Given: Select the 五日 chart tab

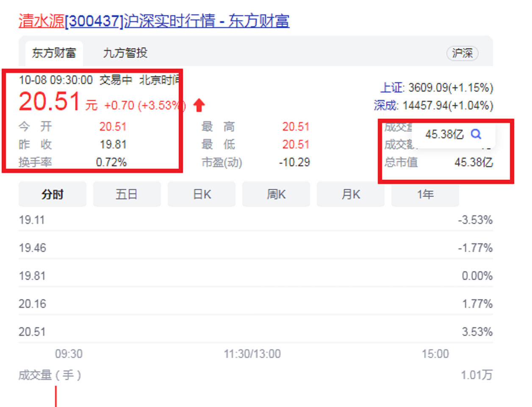Looking at the screenshot, I should pyautogui.click(x=127, y=194).
